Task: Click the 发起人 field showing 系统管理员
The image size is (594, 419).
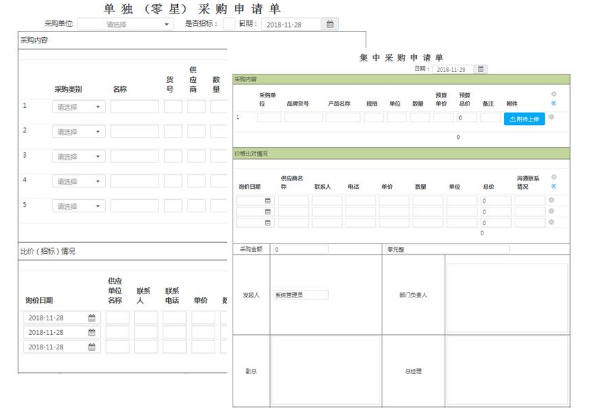Action: point(301,295)
